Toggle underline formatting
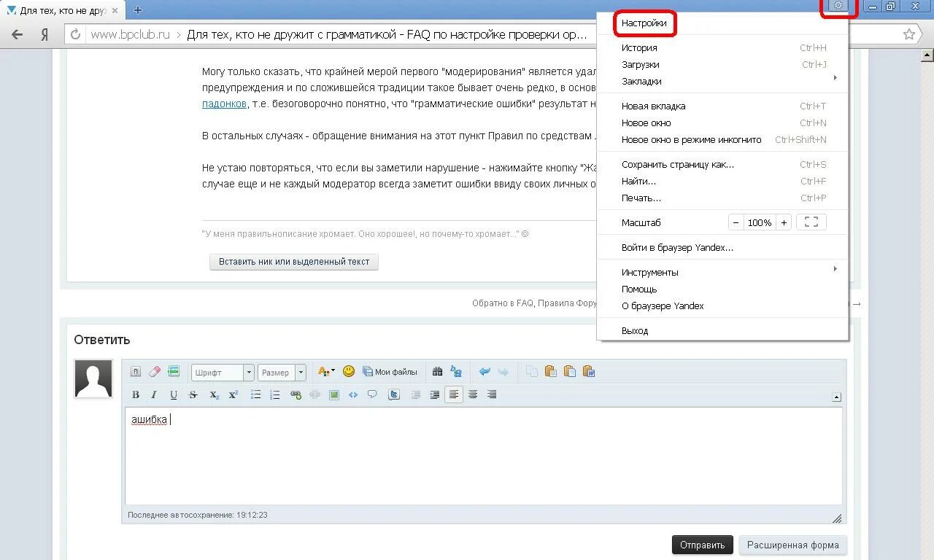 [x=174, y=394]
